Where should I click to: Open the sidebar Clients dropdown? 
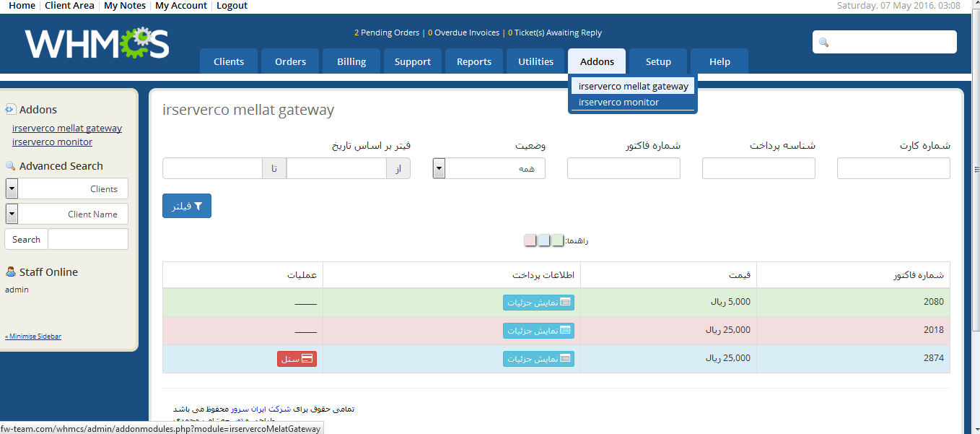66,188
